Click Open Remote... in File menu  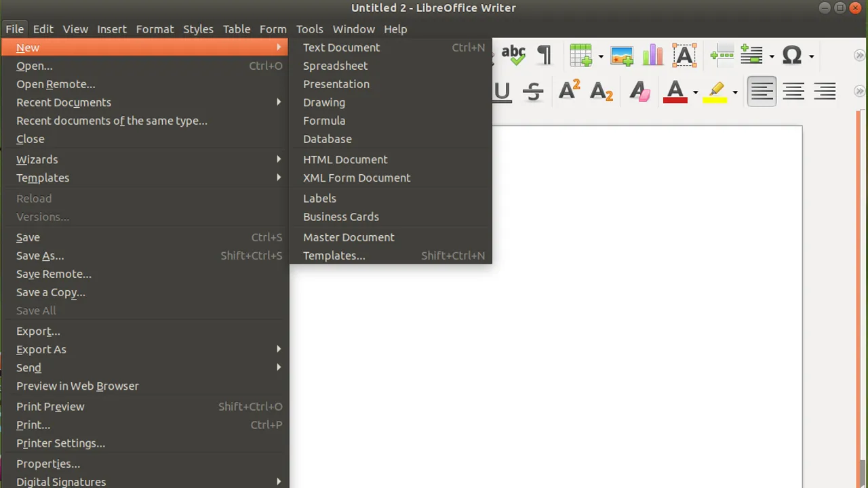point(144,84)
